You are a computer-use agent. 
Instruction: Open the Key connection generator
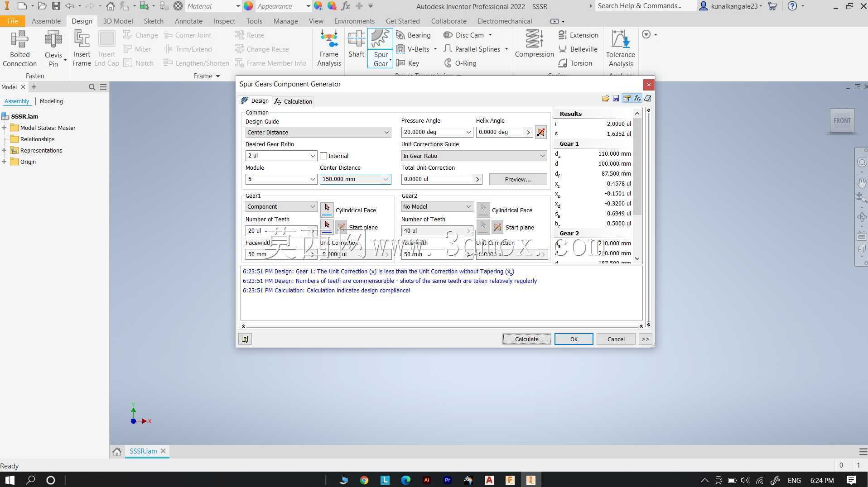pos(408,63)
